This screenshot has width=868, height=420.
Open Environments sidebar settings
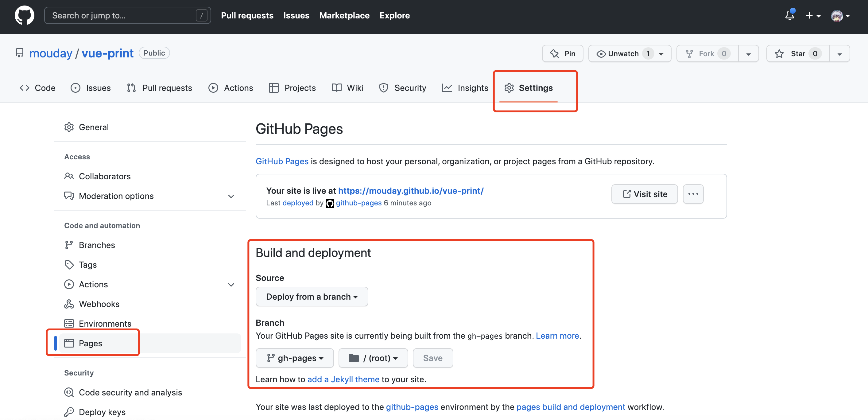point(104,323)
